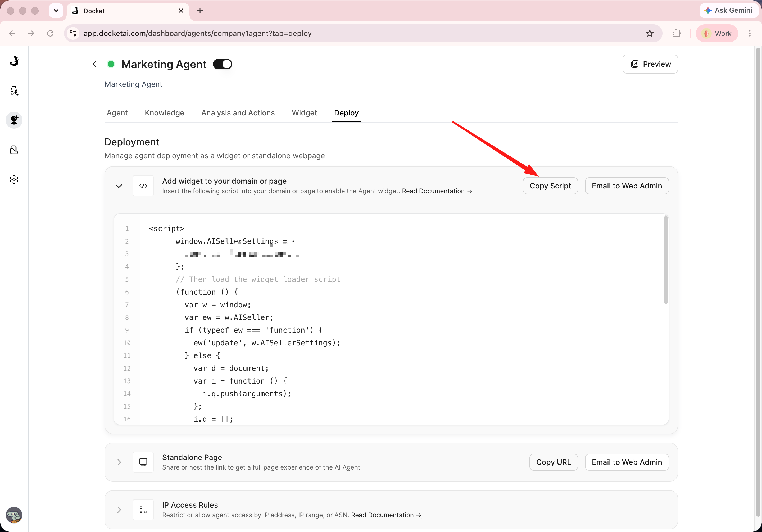Image resolution: width=762 pixels, height=532 pixels.
Task: Open the Work profile button
Action: click(x=717, y=33)
